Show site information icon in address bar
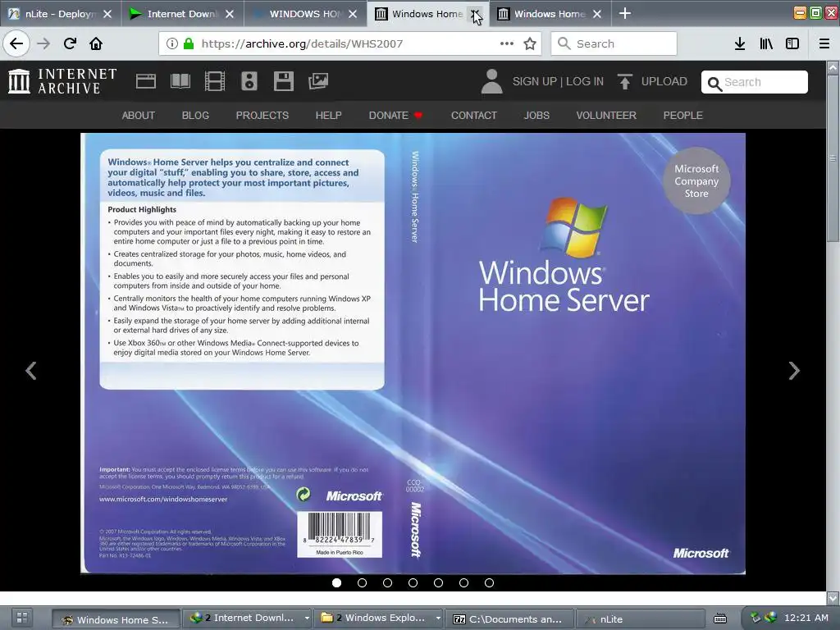The image size is (840, 630). (x=172, y=43)
